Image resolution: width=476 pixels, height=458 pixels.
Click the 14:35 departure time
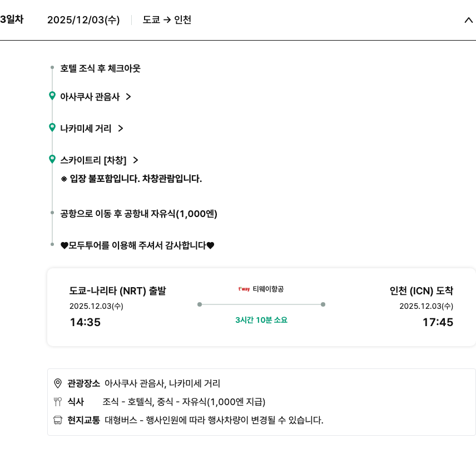click(85, 322)
